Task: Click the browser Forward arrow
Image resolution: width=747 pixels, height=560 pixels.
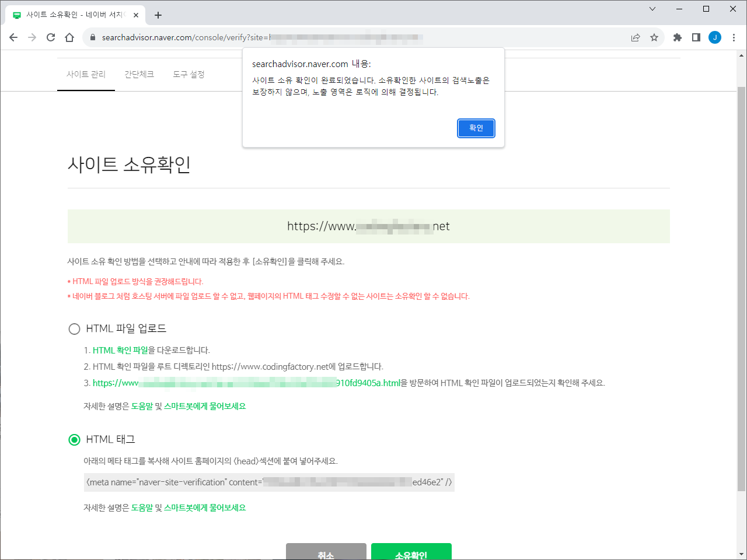Action: coord(32,37)
